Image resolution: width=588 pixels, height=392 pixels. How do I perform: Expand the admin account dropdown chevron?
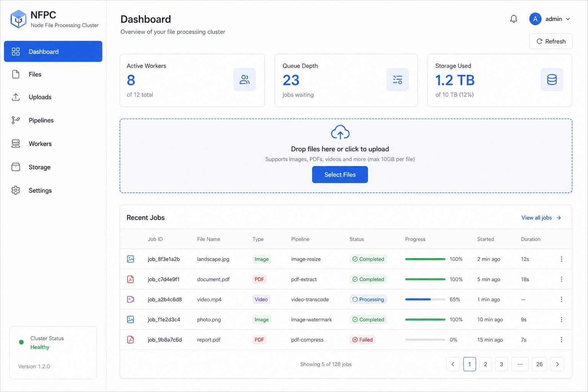point(568,19)
